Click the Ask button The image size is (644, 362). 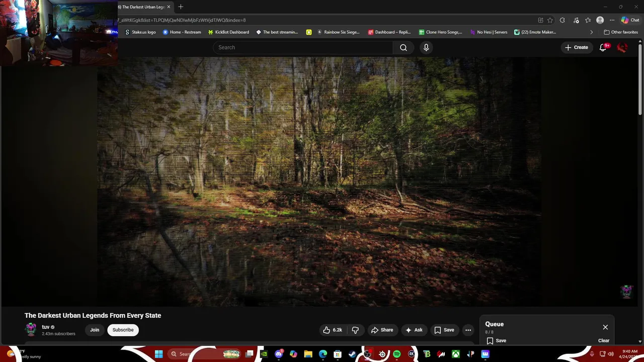(x=414, y=330)
